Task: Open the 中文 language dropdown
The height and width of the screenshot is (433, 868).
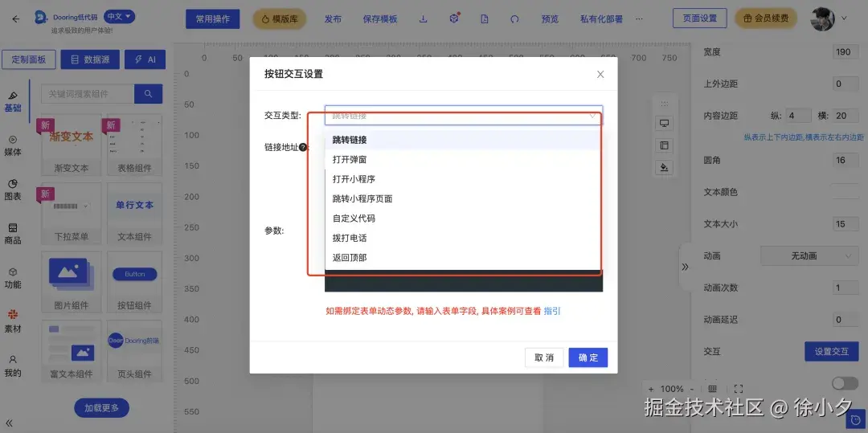Action: pos(120,17)
